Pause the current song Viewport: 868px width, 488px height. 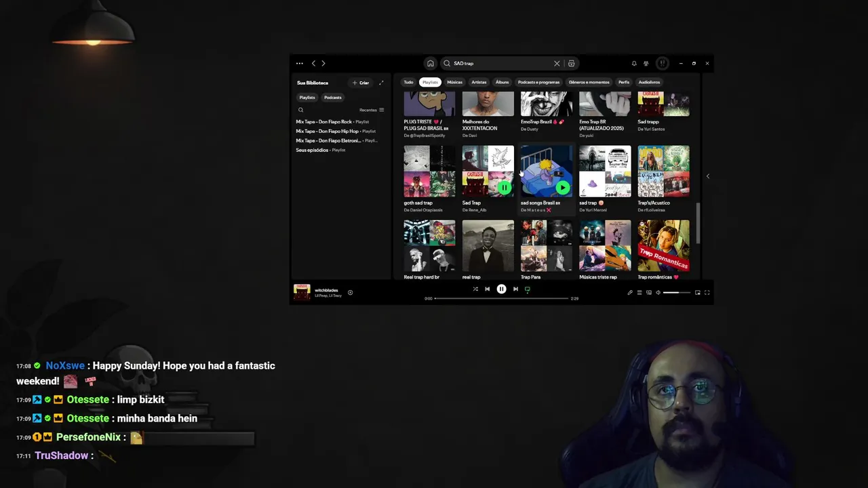tap(501, 289)
